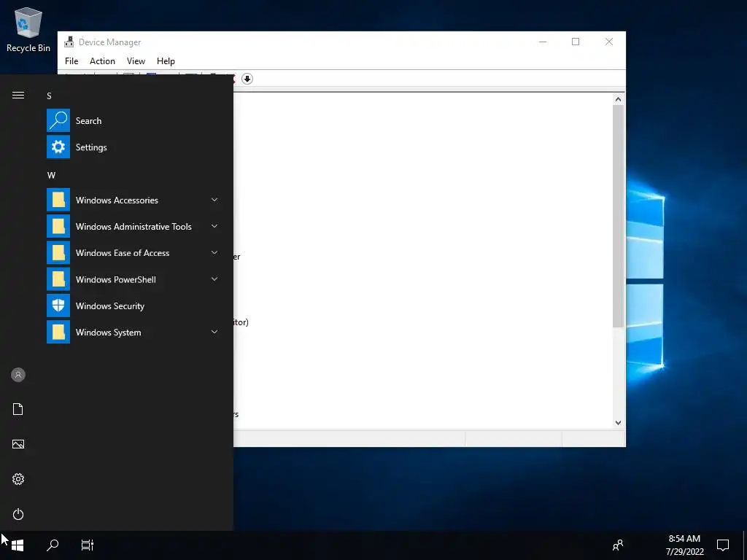Expand Windows Ease of Access chevron
This screenshot has width=747, height=560.
[x=214, y=253]
